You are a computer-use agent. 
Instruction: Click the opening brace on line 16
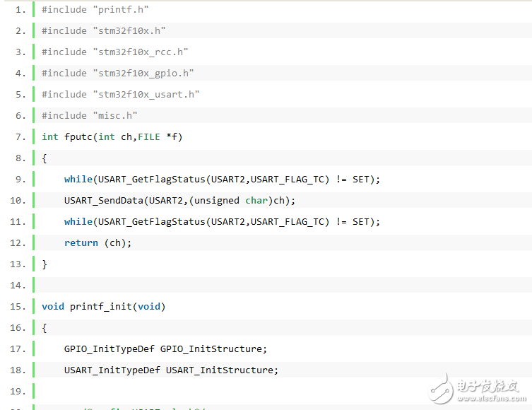(44, 328)
